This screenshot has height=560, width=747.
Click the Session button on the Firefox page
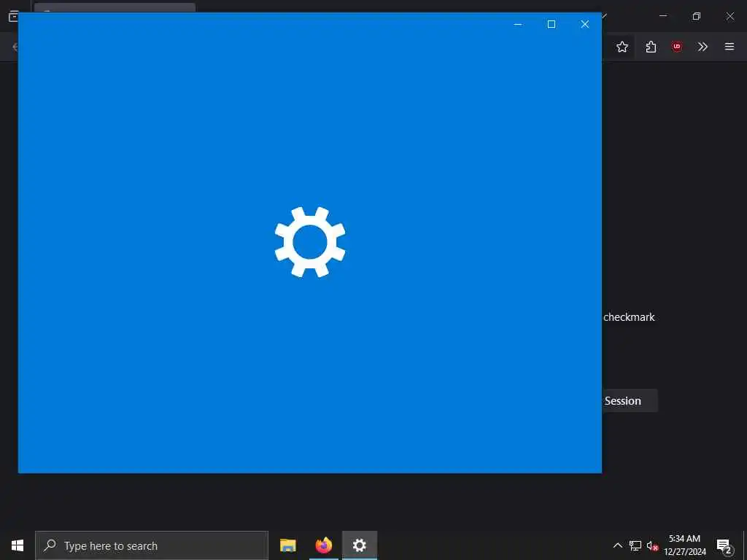630,401
